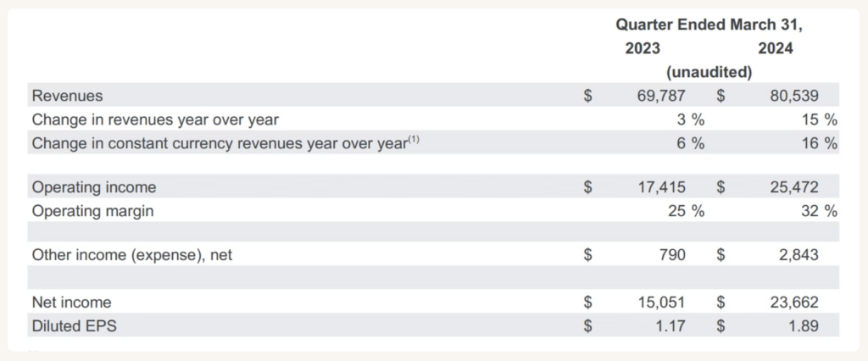Select the Revenues row label
868x361 pixels.
coord(68,96)
